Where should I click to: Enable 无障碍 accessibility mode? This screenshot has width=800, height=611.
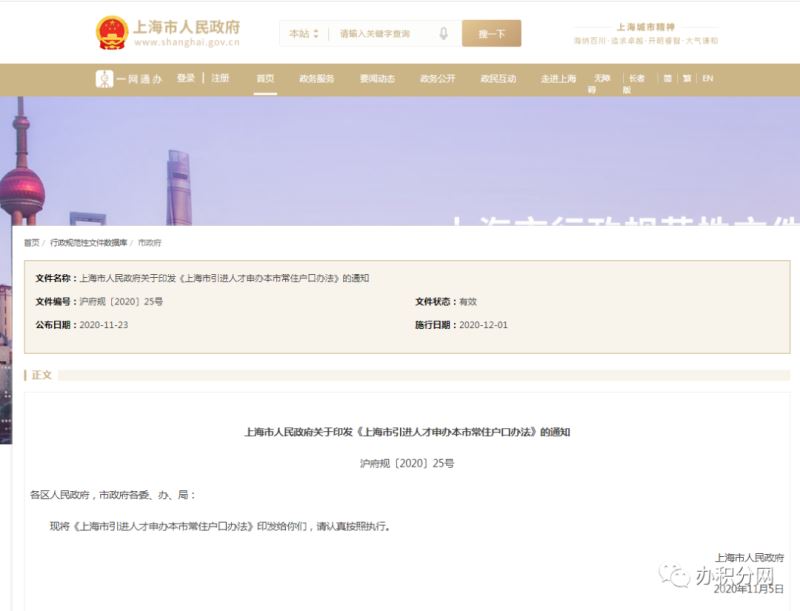(x=600, y=83)
